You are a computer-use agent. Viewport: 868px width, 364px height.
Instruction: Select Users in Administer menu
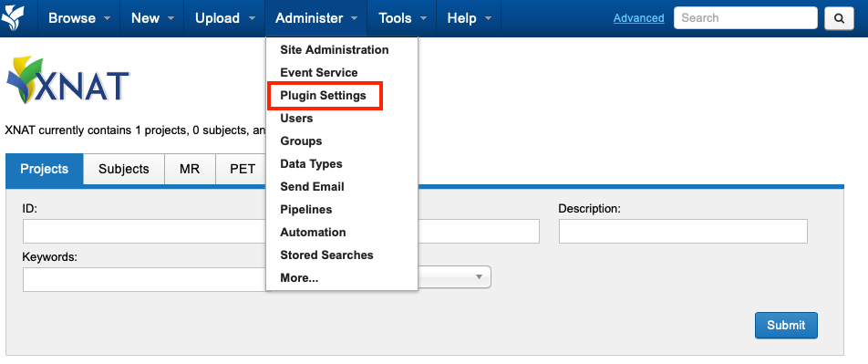(296, 118)
